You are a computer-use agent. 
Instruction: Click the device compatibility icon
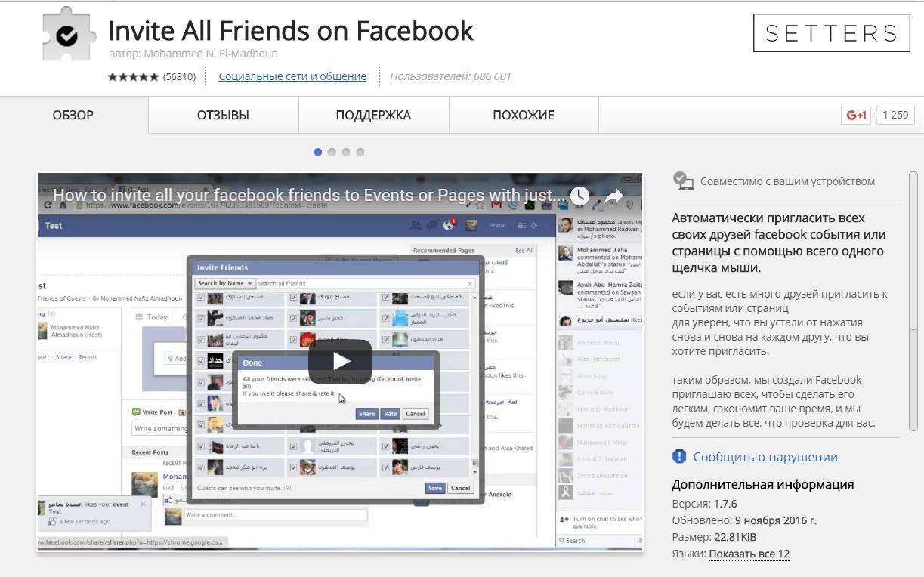pyautogui.click(x=683, y=181)
